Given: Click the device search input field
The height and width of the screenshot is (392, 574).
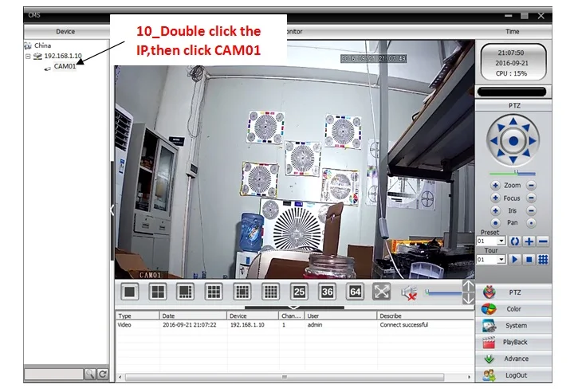Looking at the screenshot, I should [54, 374].
